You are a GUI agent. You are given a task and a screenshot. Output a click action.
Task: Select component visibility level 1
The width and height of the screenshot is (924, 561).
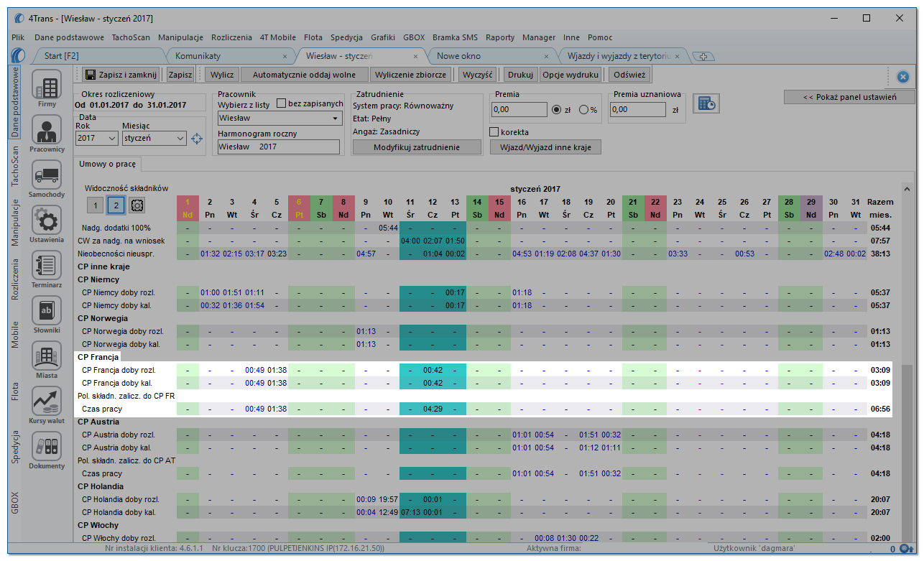95,205
